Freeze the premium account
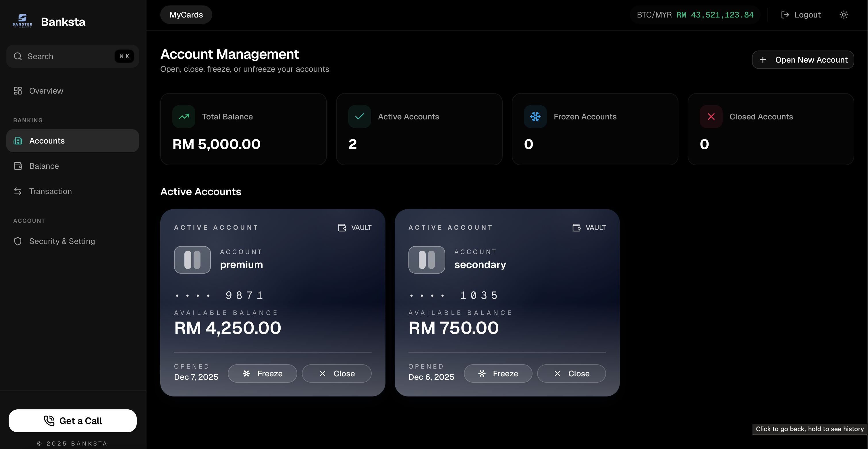Screen dimensions: 868x449 [262, 373]
